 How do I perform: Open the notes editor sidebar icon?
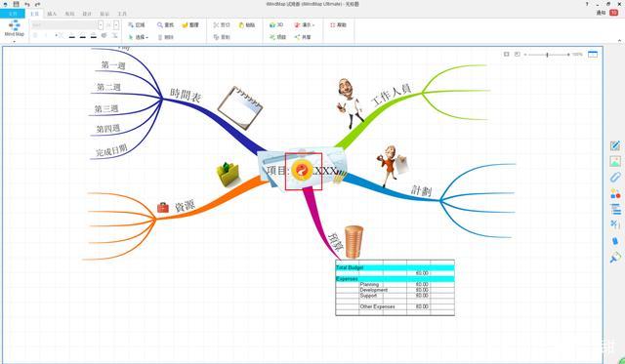pos(615,145)
